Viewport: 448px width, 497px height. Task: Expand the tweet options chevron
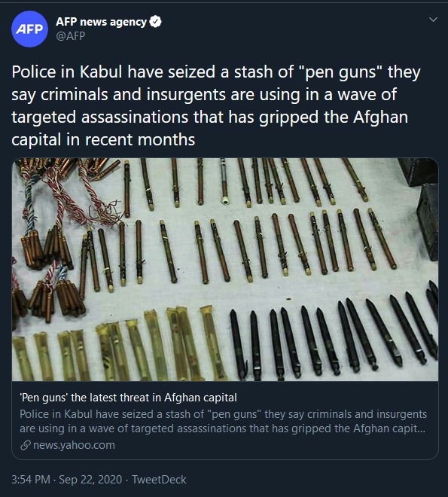(x=433, y=20)
